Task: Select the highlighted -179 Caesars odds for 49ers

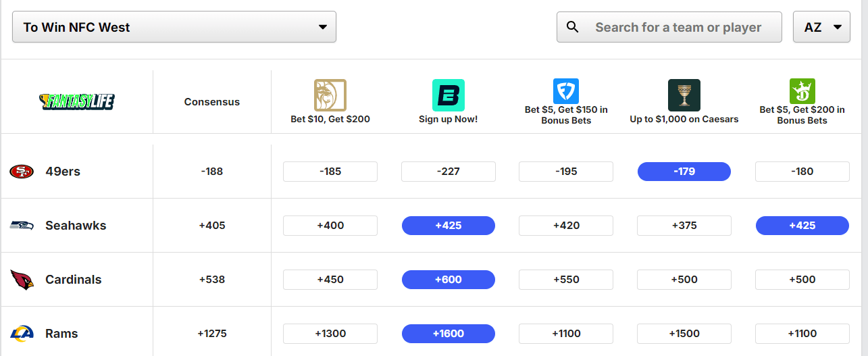Action: tap(684, 172)
